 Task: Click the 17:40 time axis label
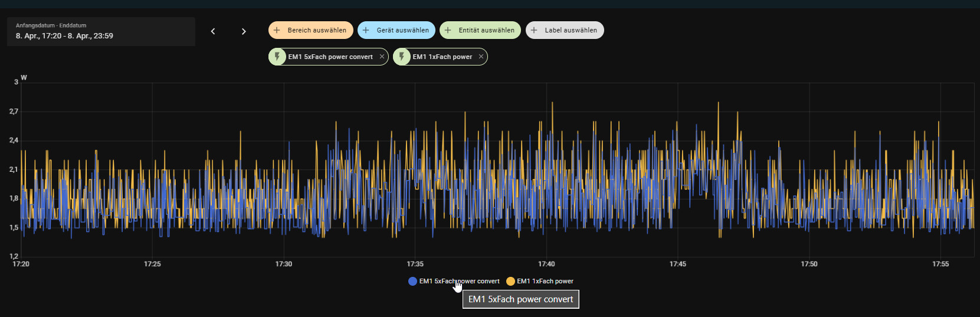(546, 264)
